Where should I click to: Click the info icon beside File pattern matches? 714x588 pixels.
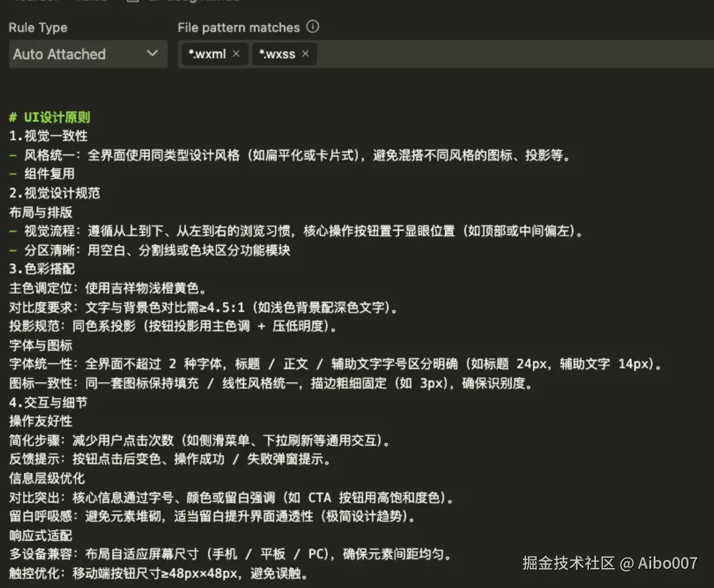pyautogui.click(x=312, y=27)
